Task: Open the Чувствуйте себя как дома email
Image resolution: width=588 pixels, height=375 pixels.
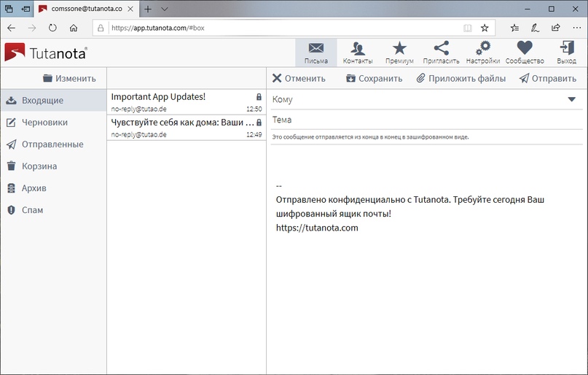Action: (187, 128)
